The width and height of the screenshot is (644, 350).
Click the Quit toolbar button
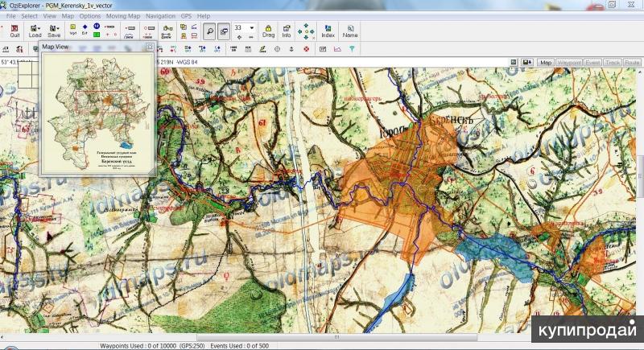(x=14, y=31)
